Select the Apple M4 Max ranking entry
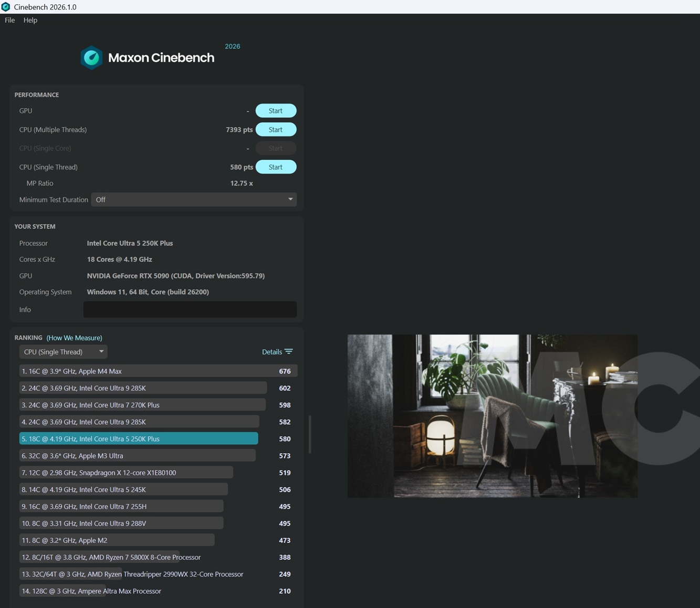This screenshot has width=700, height=608. tap(158, 371)
